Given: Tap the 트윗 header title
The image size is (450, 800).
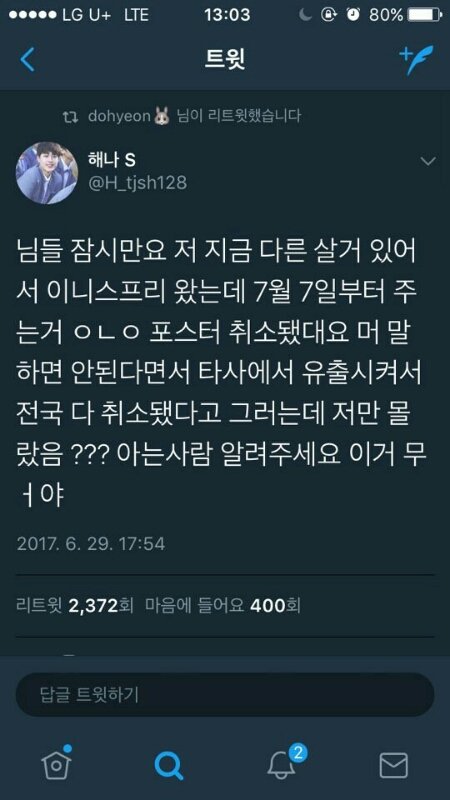Looking at the screenshot, I should [x=225, y=60].
